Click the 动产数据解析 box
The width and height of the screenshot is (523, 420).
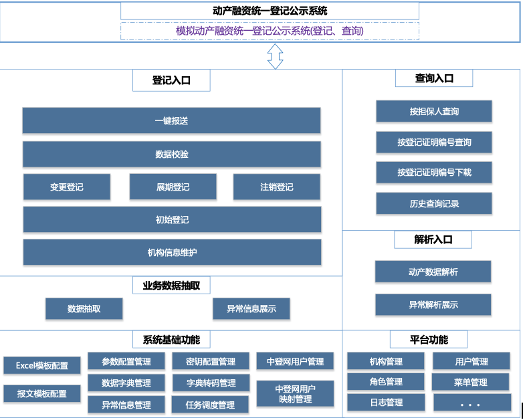click(433, 272)
